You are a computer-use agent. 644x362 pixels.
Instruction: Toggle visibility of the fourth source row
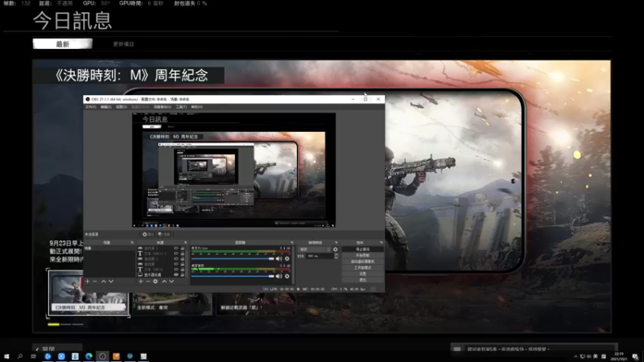tap(176, 265)
